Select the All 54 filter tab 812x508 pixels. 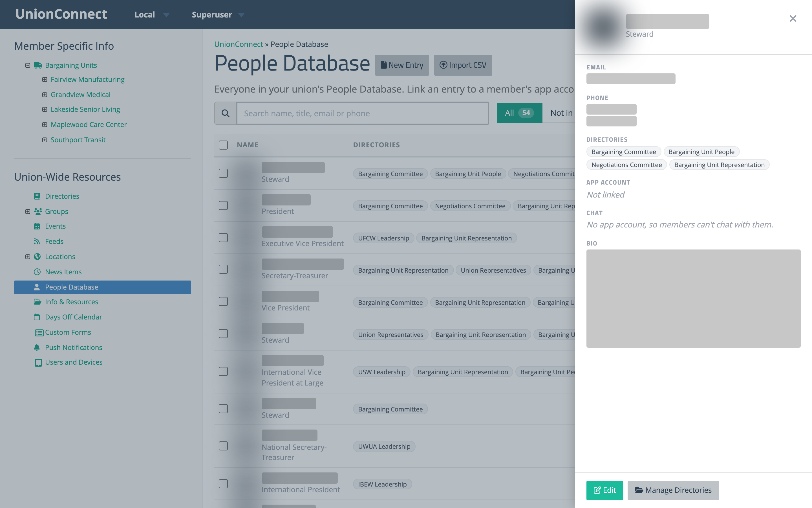pos(519,113)
